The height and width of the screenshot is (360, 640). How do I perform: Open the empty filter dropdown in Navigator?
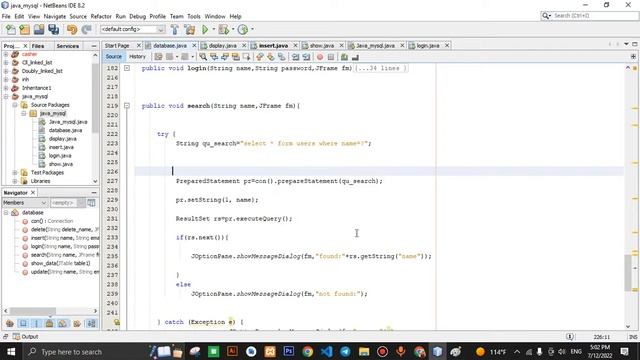[x=81, y=203]
